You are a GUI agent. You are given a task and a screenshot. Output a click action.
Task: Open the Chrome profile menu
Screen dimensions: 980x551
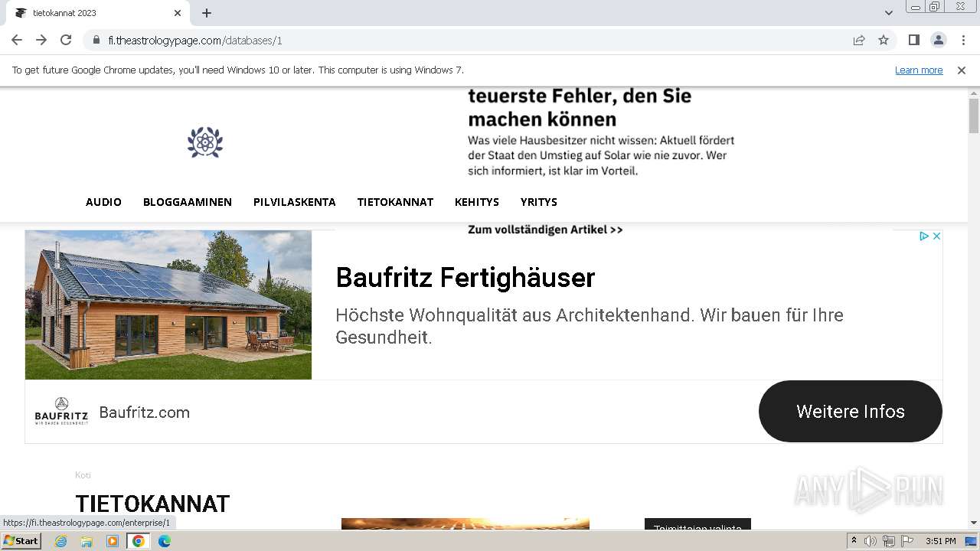pyautogui.click(x=938, y=40)
